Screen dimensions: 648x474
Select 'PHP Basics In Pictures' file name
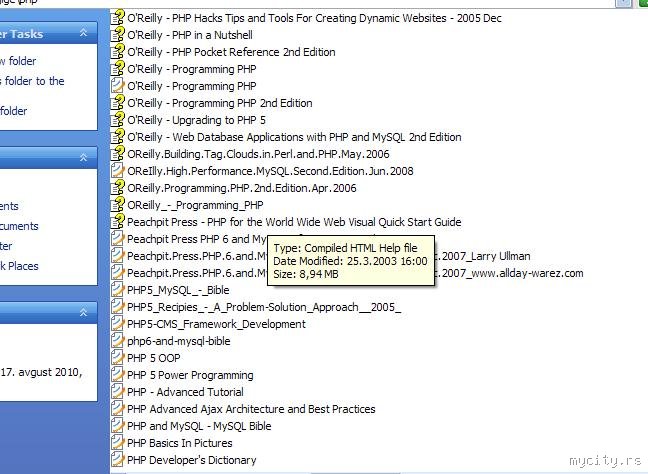coord(180,443)
